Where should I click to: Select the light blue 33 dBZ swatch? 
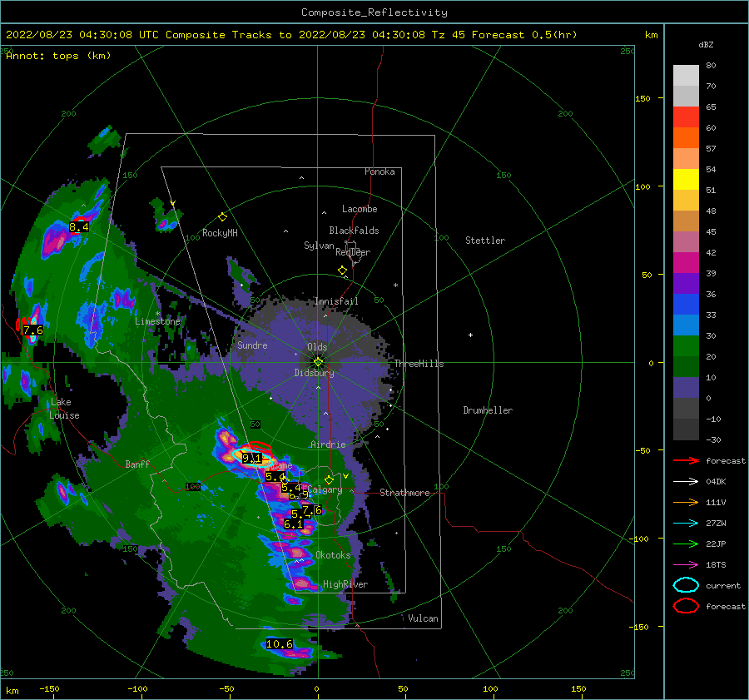(686, 325)
